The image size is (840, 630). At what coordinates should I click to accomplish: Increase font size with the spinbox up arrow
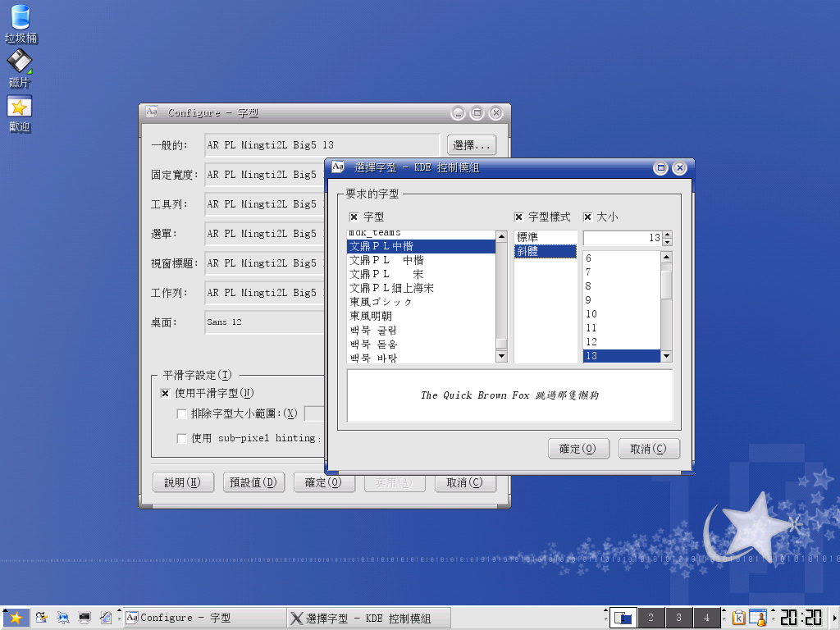coord(667,234)
